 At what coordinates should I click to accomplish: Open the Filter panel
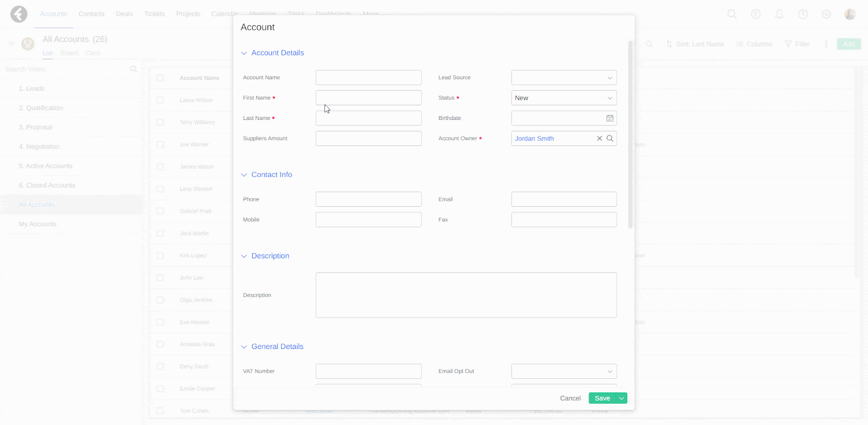(x=797, y=44)
